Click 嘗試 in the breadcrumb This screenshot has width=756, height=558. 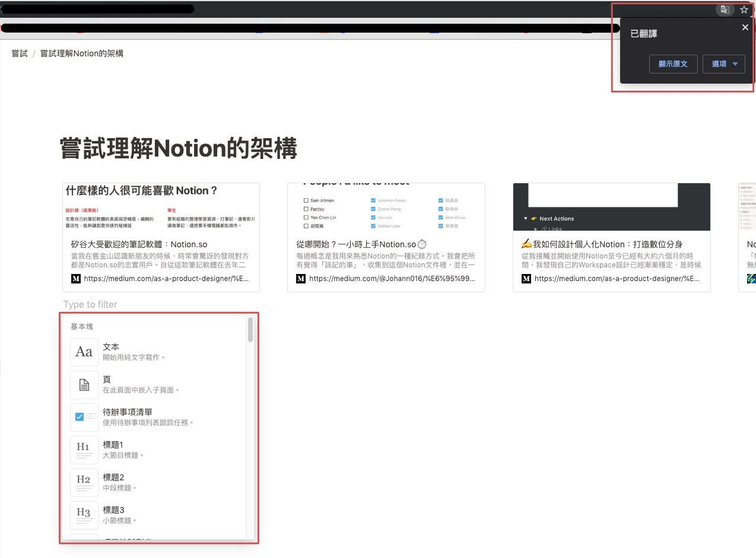pos(20,53)
